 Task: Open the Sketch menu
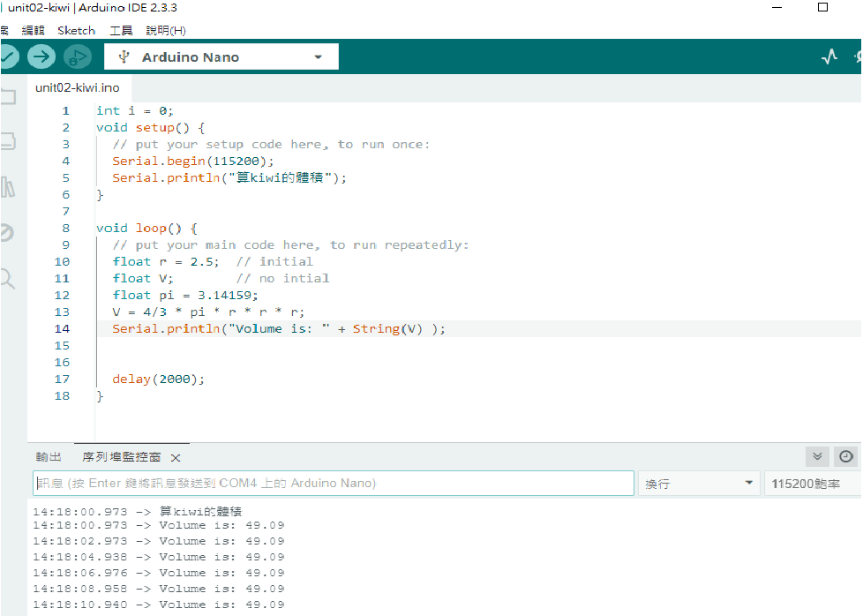(x=76, y=30)
